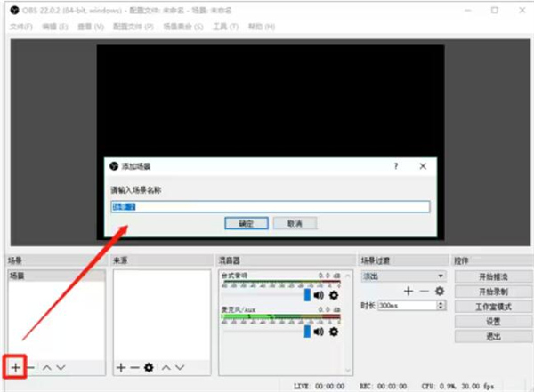The width and height of the screenshot is (534, 392).
Task: Open scene transition properties gear
Action: pyautogui.click(x=439, y=291)
